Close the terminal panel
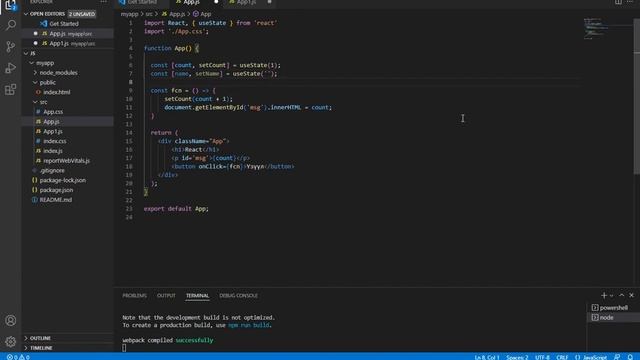The width and height of the screenshot is (640, 360). pyautogui.click(x=631, y=295)
